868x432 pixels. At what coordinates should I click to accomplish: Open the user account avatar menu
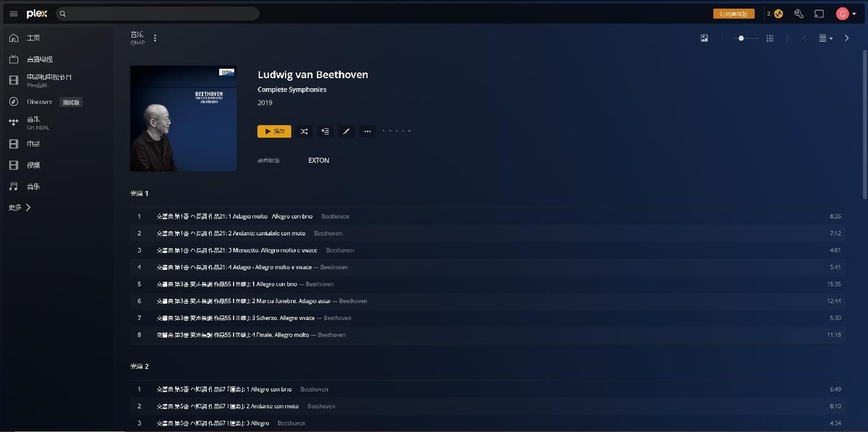coord(845,14)
